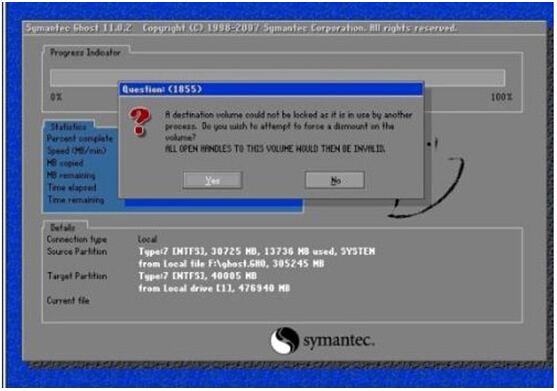Click the Symantec logo icon
This screenshot has height=391, width=557.
[285, 340]
